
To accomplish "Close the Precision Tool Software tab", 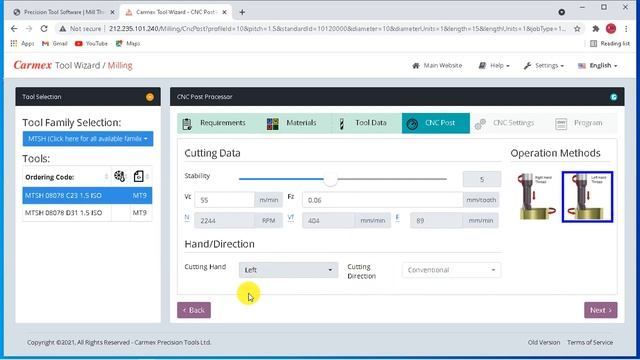I will point(113,12).
